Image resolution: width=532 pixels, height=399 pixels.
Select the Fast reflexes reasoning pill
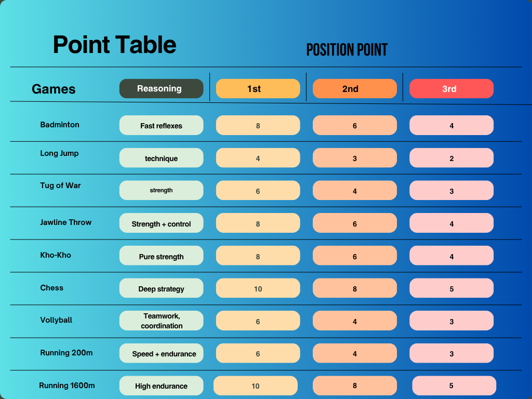(x=161, y=126)
